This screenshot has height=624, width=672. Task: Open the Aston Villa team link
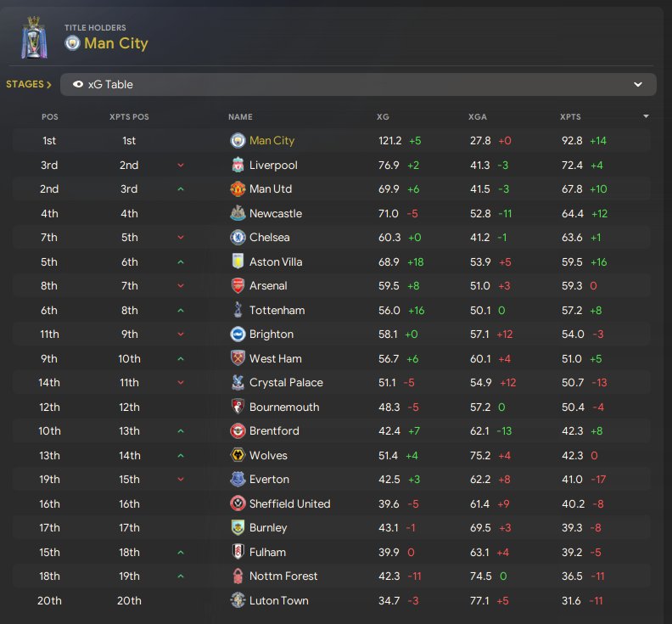276,261
